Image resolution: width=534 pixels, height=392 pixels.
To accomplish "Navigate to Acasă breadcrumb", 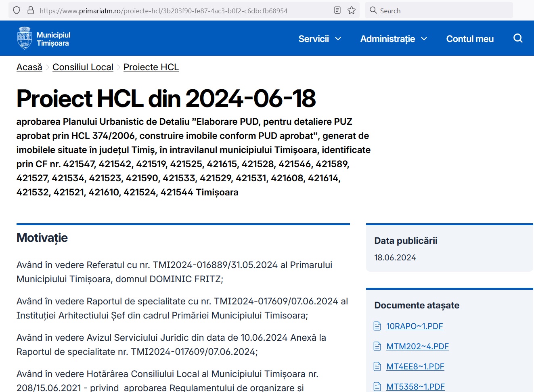I will 29,67.
